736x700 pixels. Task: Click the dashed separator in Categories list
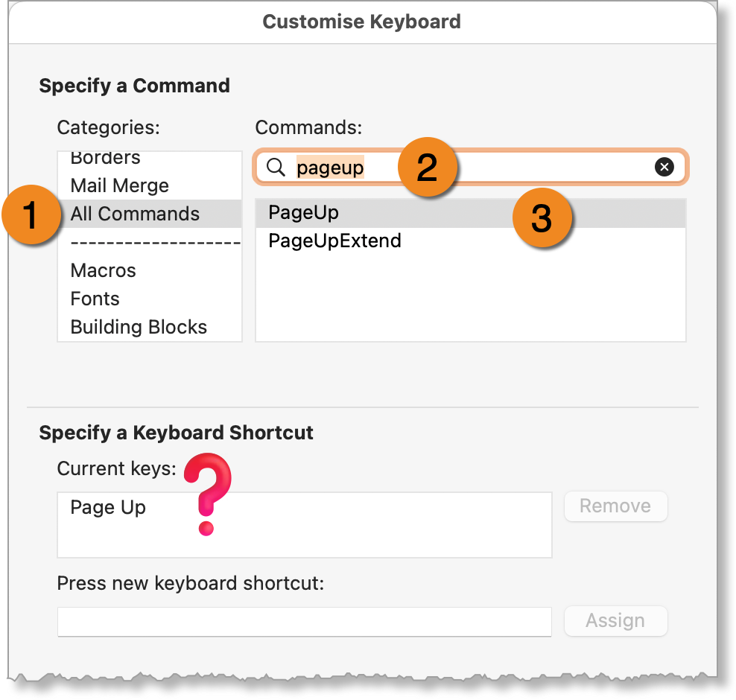click(x=155, y=243)
